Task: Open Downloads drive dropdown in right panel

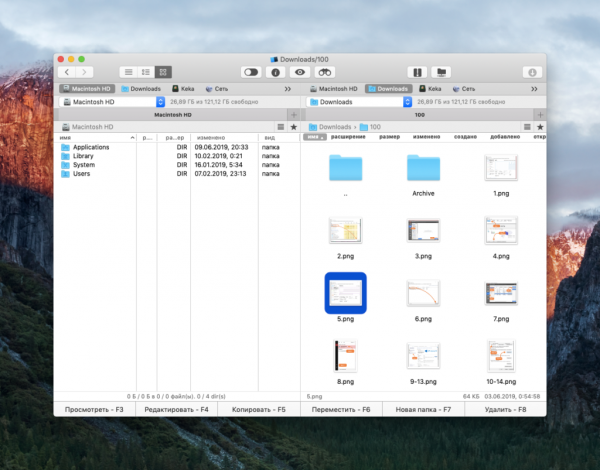Action: pyautogui.click(x=359, y=102)
